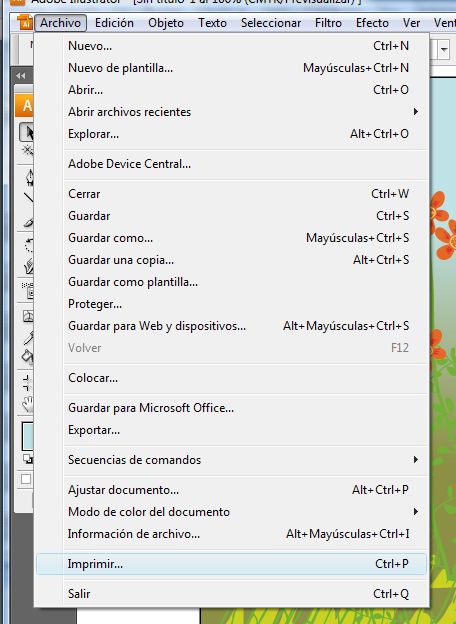The image size is (456, 624).
Task: Click the Illustrator Ai document icon
Action: click(x=25, y=22)
